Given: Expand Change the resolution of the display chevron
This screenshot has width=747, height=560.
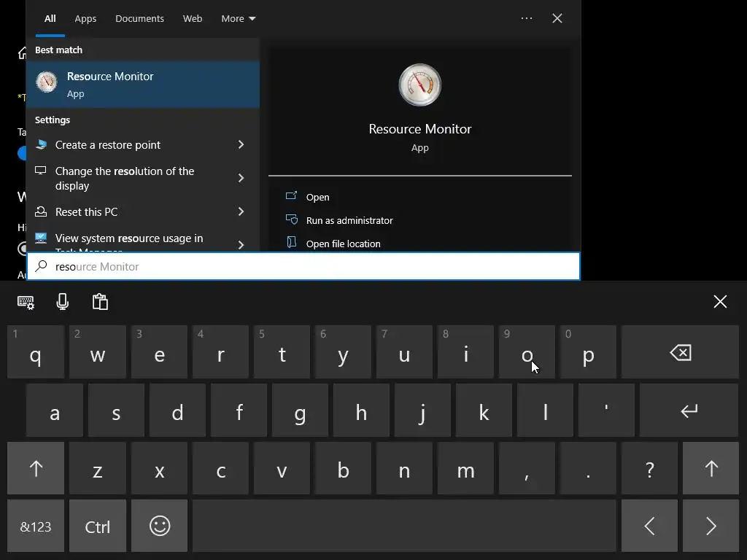Looking at the screenshot, I should (241, 178).
